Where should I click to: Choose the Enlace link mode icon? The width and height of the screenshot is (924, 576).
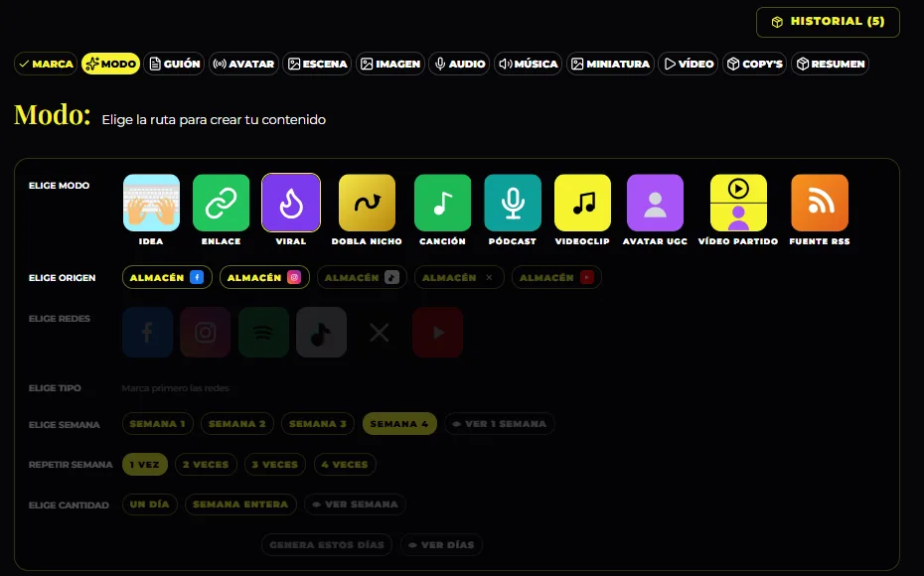click(221, 203)
